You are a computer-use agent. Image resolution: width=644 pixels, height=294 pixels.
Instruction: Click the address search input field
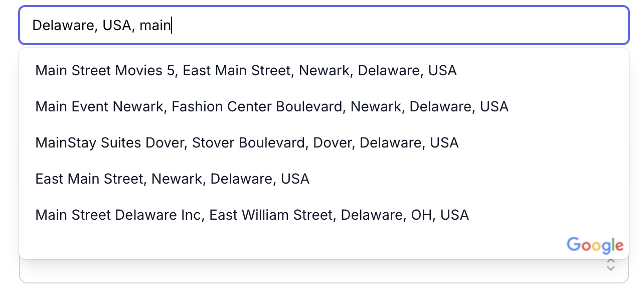pos(324,25)
